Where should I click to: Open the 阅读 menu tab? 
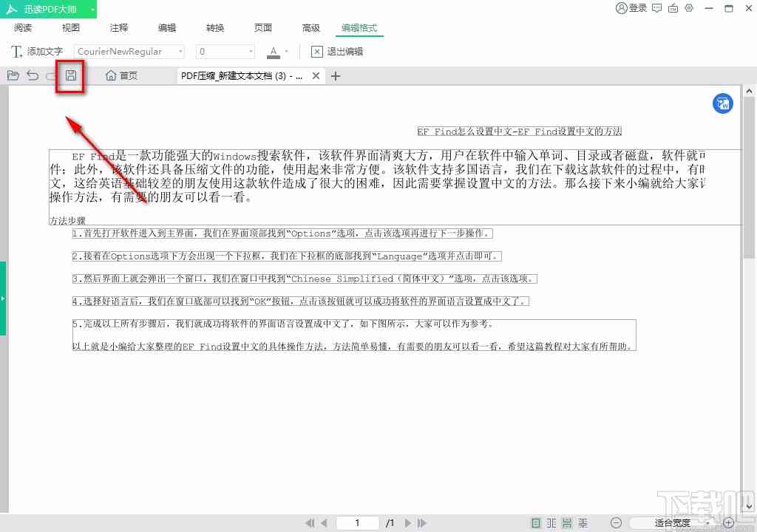coord(23,28)
